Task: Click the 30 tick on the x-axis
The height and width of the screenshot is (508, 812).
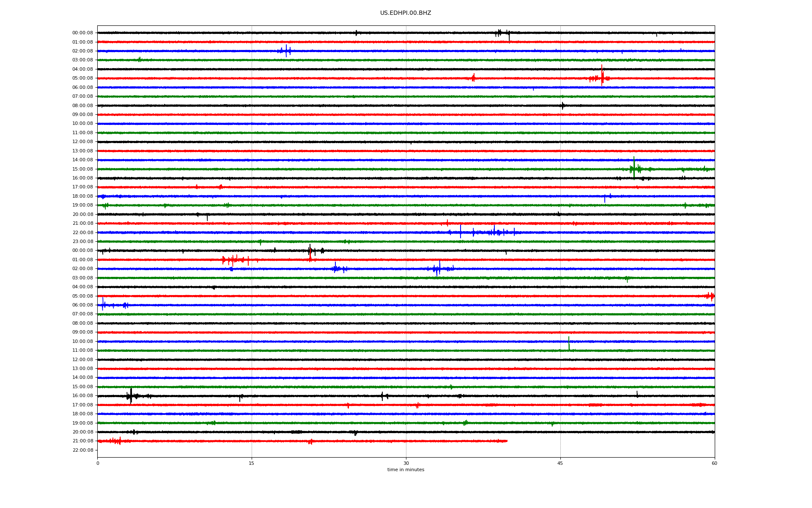Action: pos(406,463)
